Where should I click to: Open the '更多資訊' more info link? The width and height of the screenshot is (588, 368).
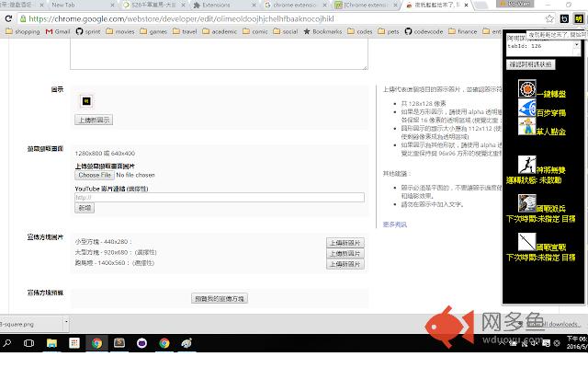click(x=394, y=224)
